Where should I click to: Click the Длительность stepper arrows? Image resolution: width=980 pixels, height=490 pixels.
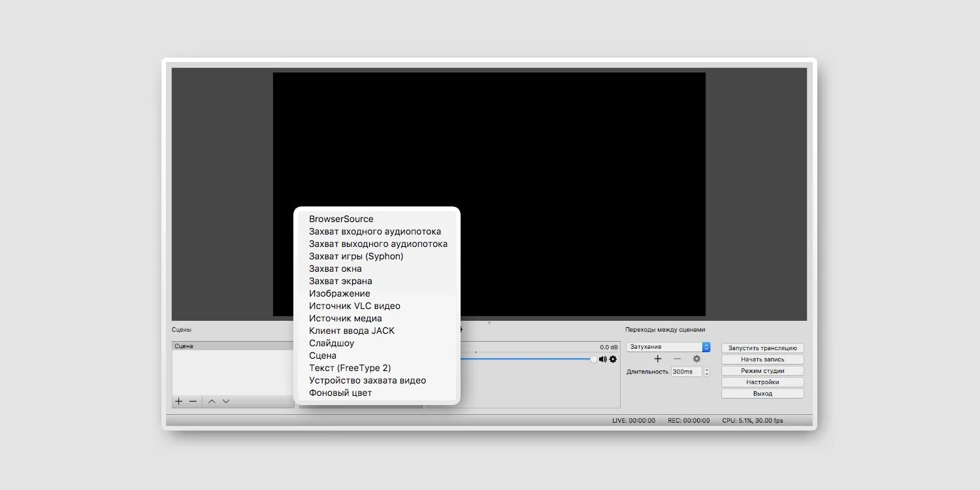(706, 372)
